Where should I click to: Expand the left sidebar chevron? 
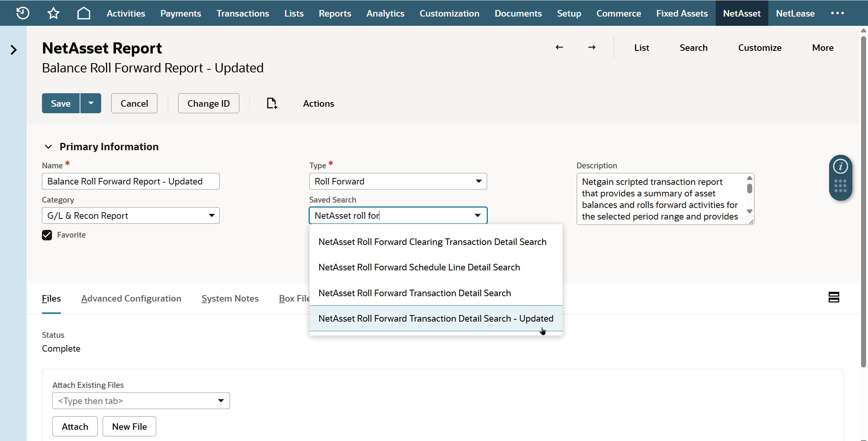[x=13, y=50]
